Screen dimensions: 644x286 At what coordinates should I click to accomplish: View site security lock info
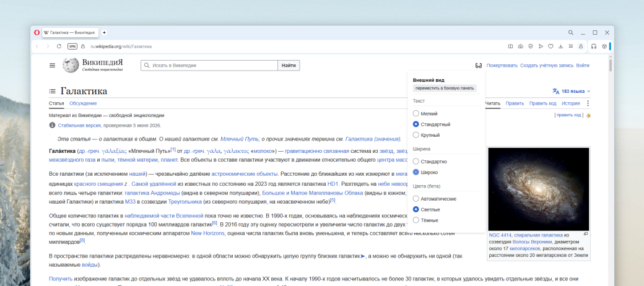pyautogui.click(x=83, y=46)
